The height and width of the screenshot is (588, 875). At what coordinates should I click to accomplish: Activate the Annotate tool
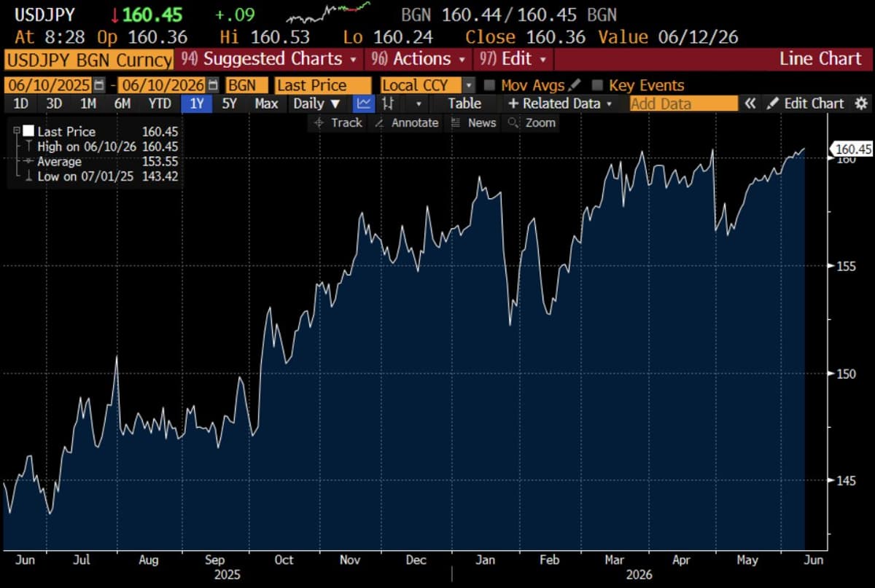tap(406, 122)
